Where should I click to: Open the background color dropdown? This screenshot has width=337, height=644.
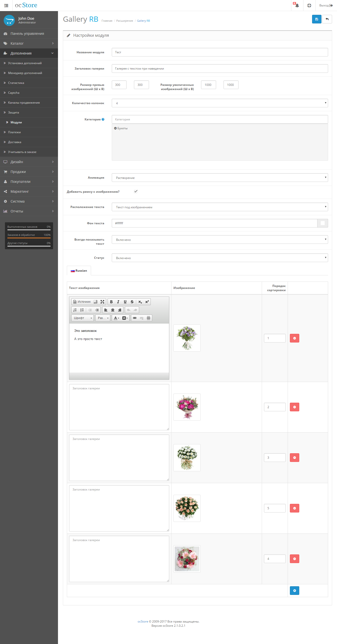tap(125, 318)
